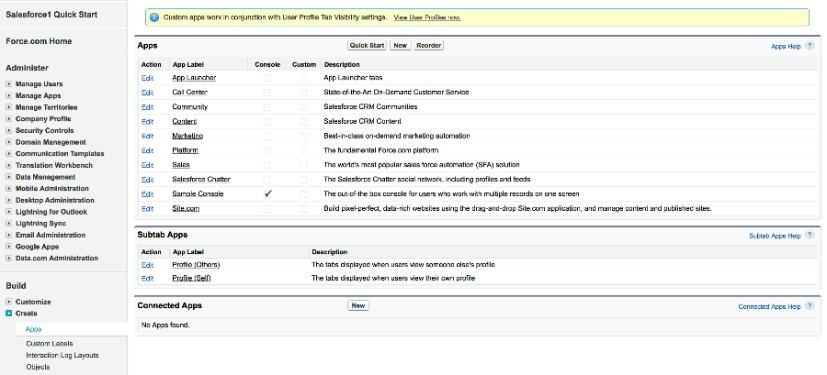Expand Security Controls in sidebar
Screen dimensions: 827x375
(x=8, y=130)
